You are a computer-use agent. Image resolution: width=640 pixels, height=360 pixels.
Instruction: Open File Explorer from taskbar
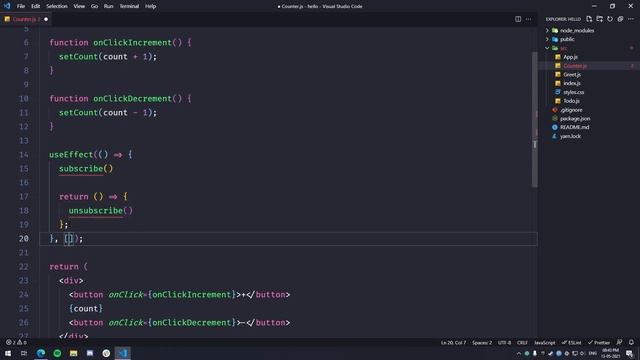(73, 353)
